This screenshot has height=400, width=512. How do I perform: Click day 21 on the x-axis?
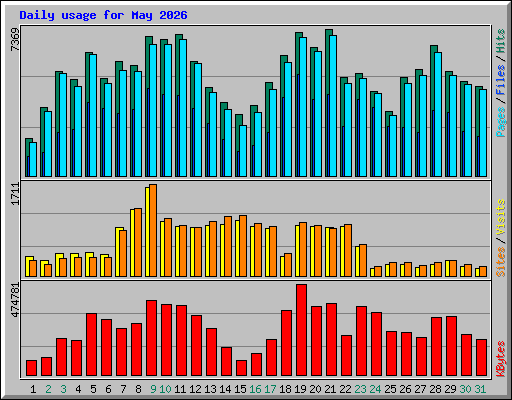pos(330,389)
